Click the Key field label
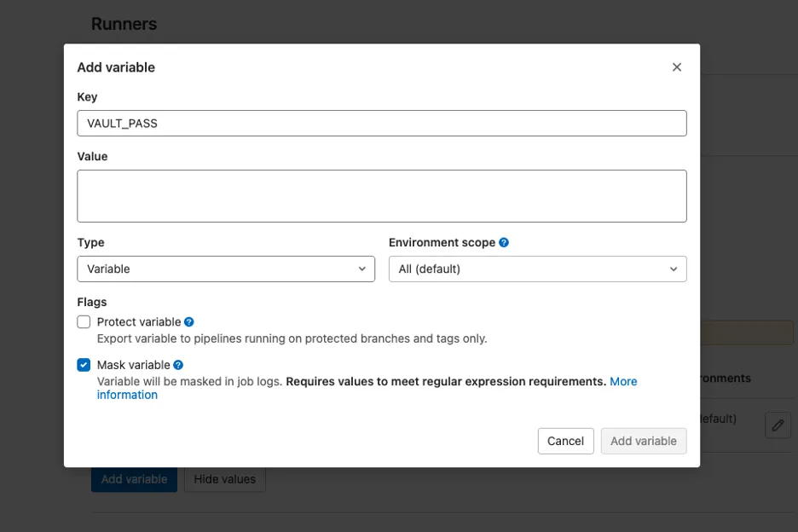Image resolution: width=798 pixels, height=532 pixels. (87, 97)
